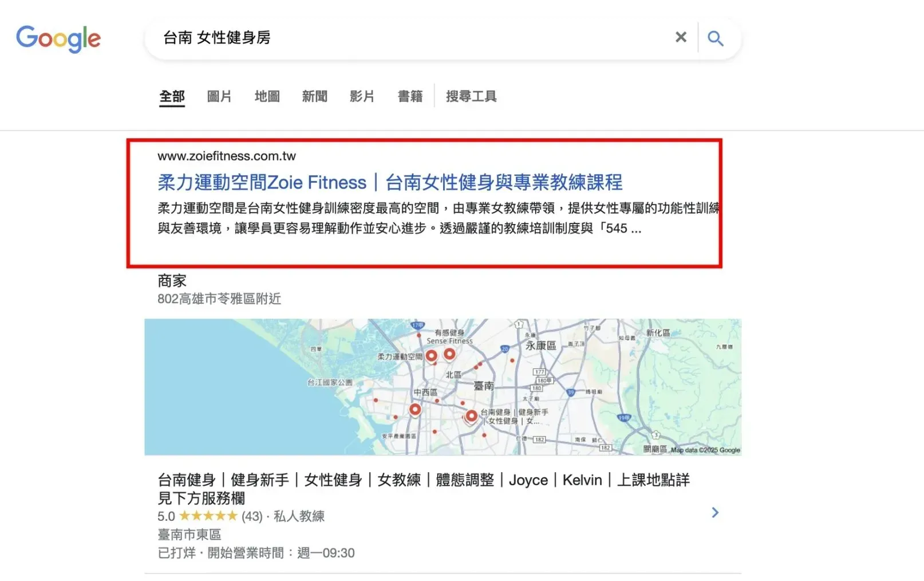This screenshot has width=924, height=581.
Task: Open the 台南健身｜健身新手｜女性健身 business listing
Action: tap(424, 488)
